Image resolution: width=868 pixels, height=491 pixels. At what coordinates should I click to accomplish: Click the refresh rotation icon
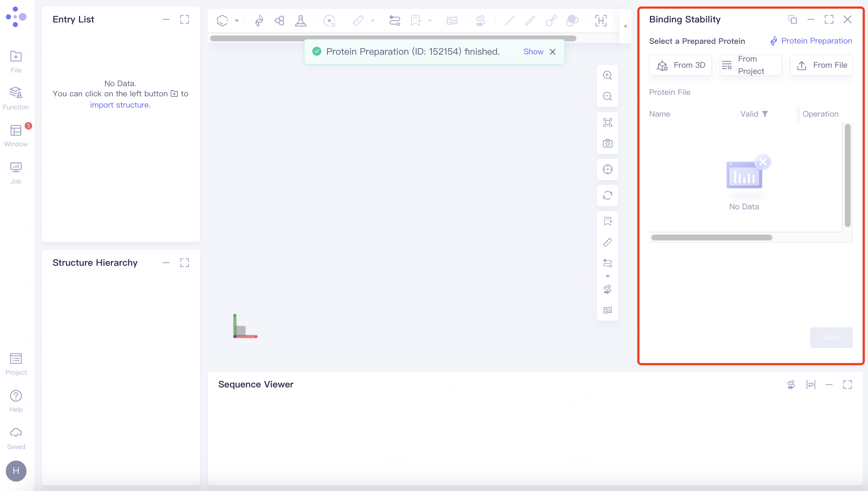click(x=608, y=196)
